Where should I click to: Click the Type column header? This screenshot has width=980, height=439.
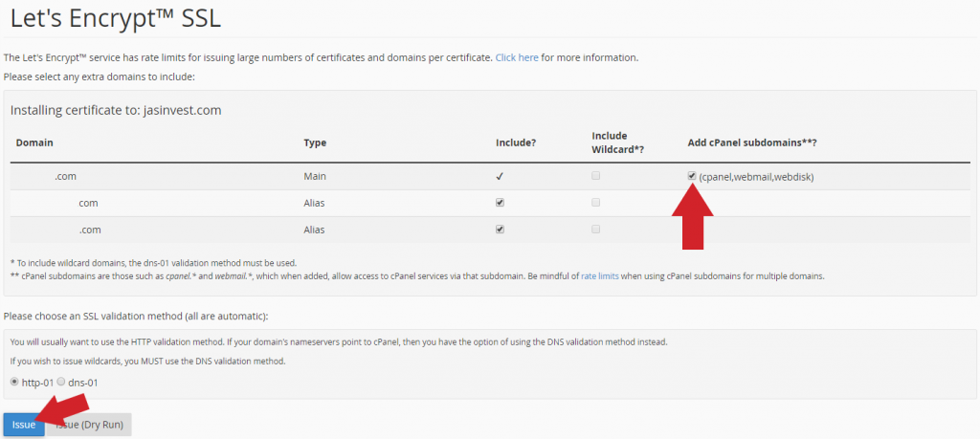(x=315, y=143)
